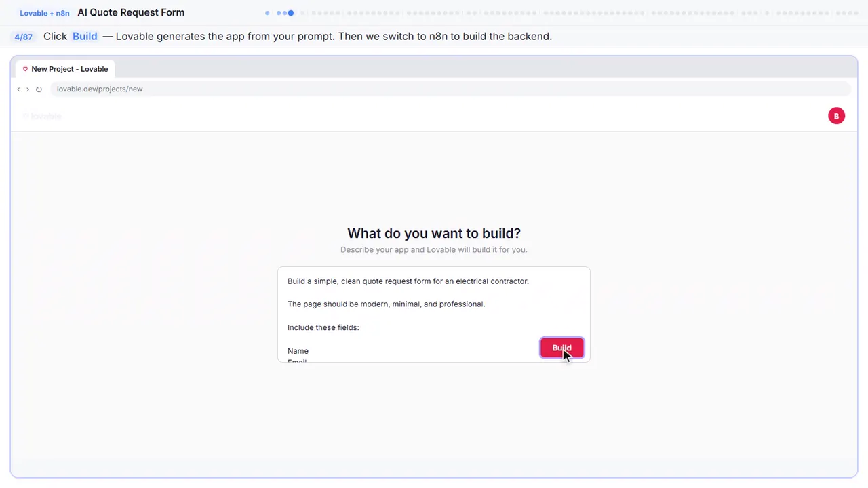
Task: Click the AI Quote Request Form title
Action: [x=131, y=12]
